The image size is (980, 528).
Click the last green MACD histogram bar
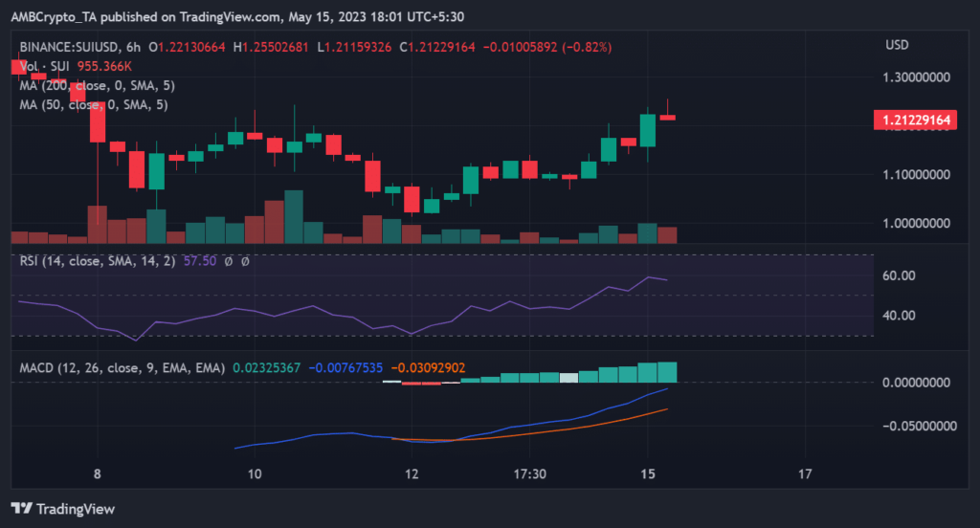click(666, 372)
